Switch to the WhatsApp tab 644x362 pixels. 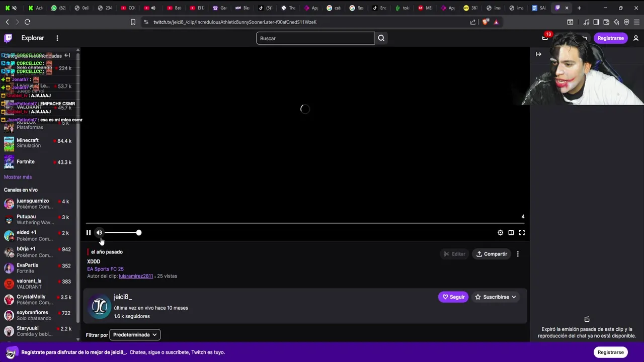(x=58, y=8)
